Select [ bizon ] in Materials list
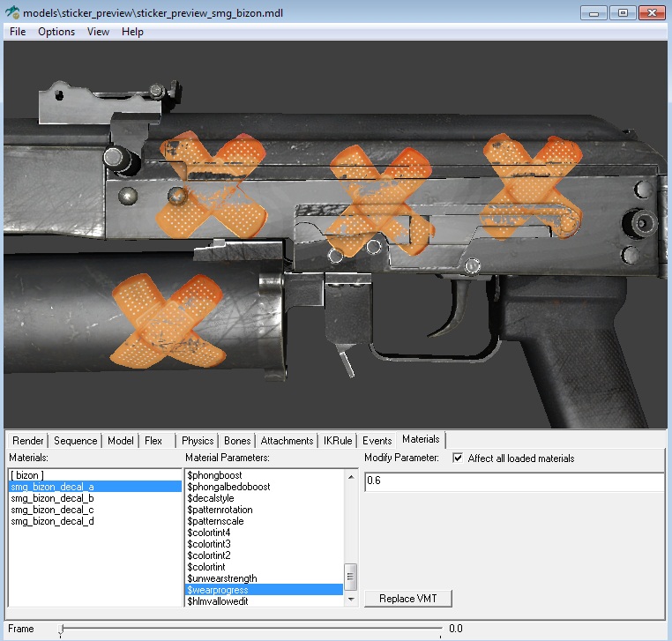 pos(94,475)
